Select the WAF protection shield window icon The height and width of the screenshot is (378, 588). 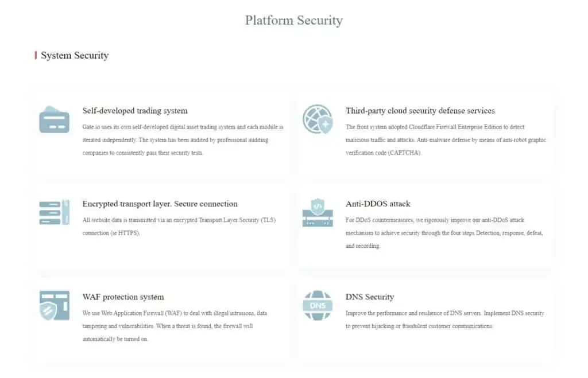[x=55, y=305]
